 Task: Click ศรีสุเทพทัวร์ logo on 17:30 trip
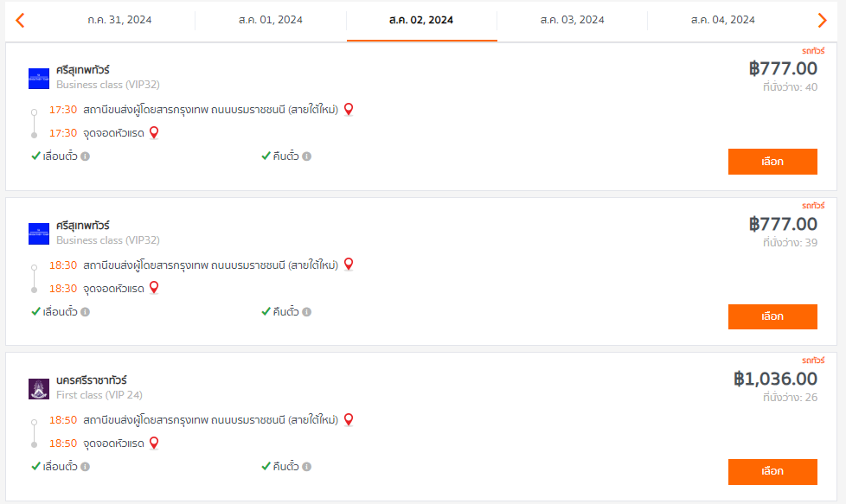point(39,78)
